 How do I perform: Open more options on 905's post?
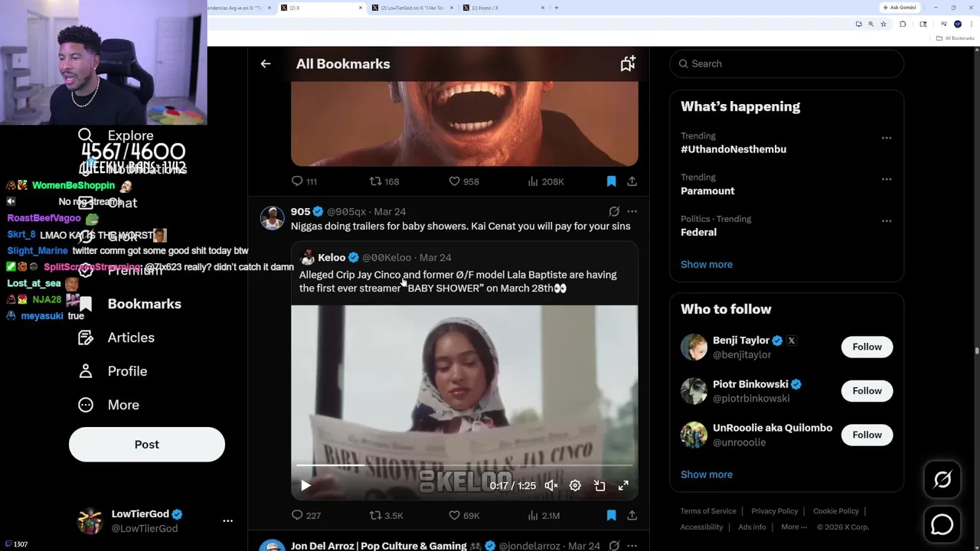coord(632,211)
